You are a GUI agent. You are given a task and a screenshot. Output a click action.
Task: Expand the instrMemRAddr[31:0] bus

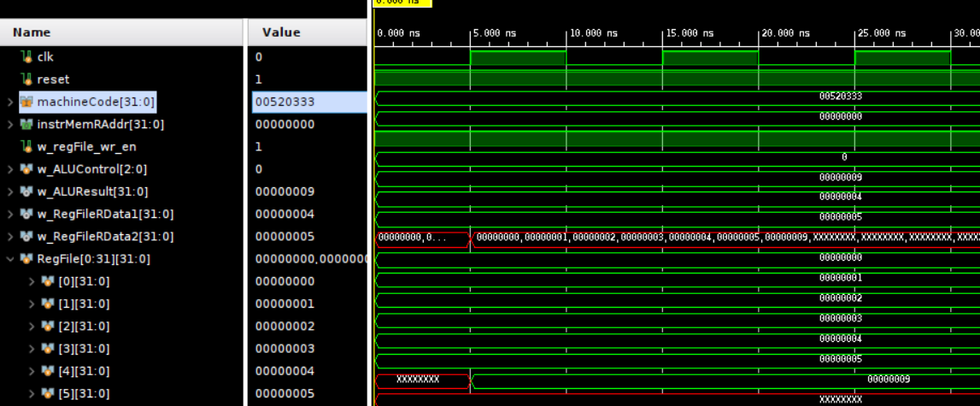(9, 125)
